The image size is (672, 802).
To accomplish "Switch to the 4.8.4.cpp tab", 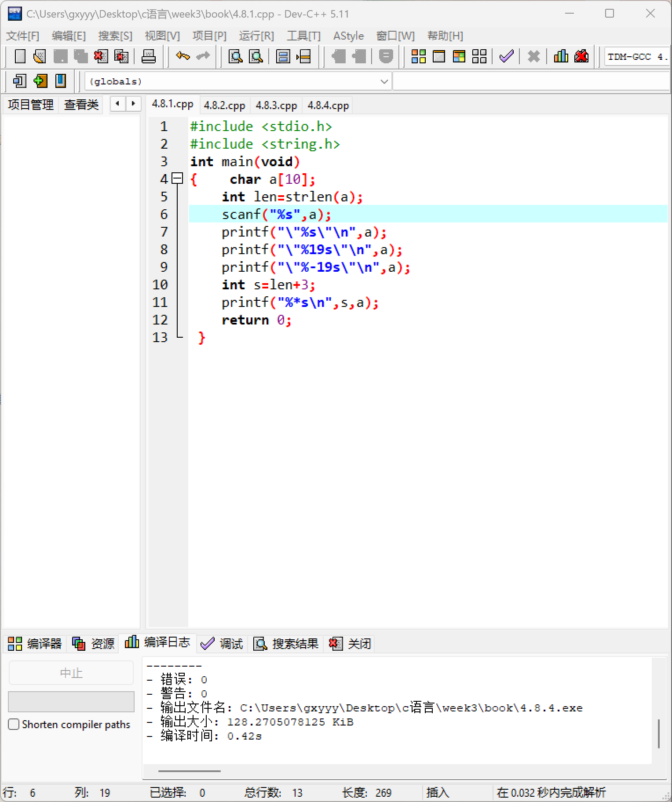I will coord(328,106).
